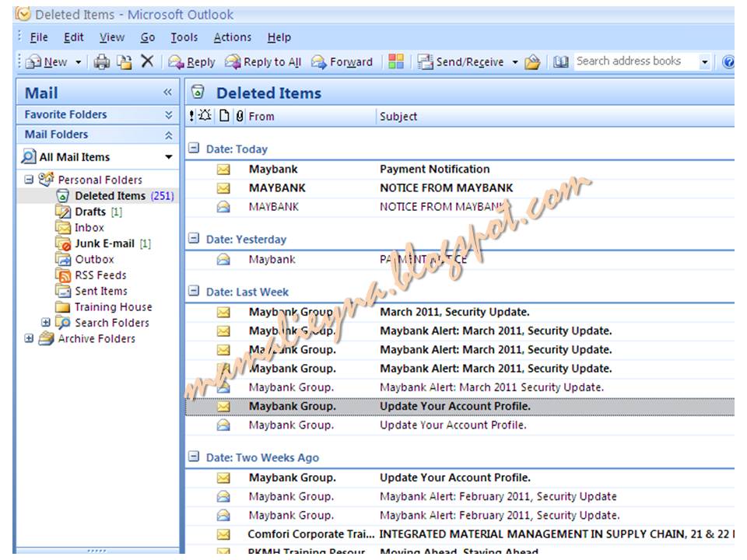Select highlighted Update Your Account Profile email
The width and height of the screenshot is (747, 560).
(460, 406)
